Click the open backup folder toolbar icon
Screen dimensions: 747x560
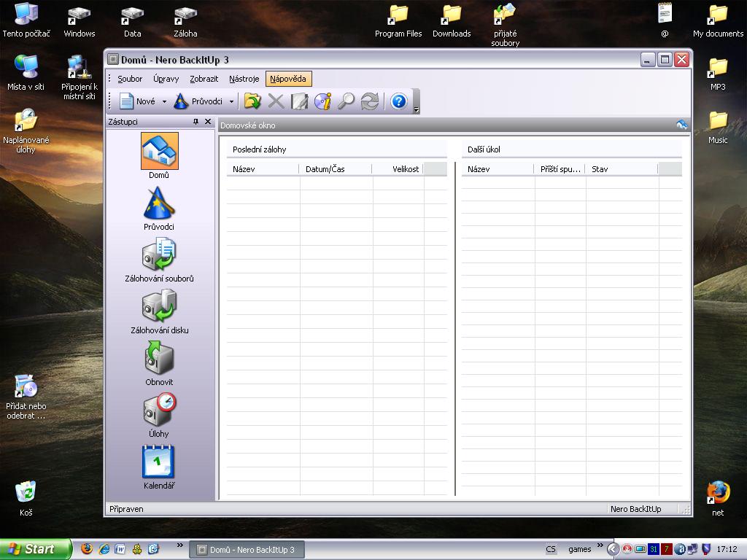point(252,101)
